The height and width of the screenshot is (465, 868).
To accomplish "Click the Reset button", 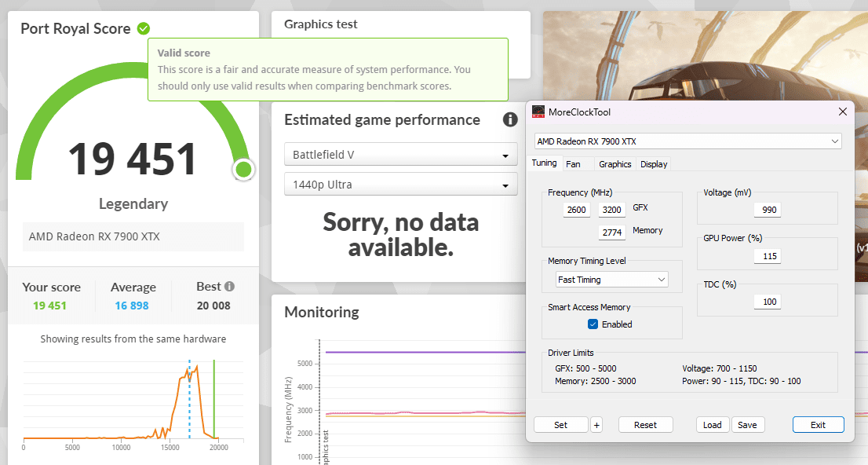I will (x=645, y=425).
